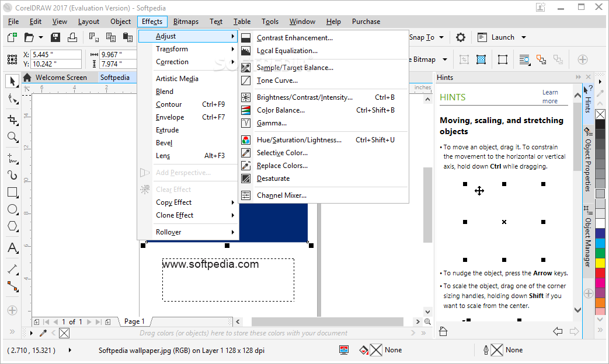
Task: Expand document palette flyout arrow
Action: 32,333
